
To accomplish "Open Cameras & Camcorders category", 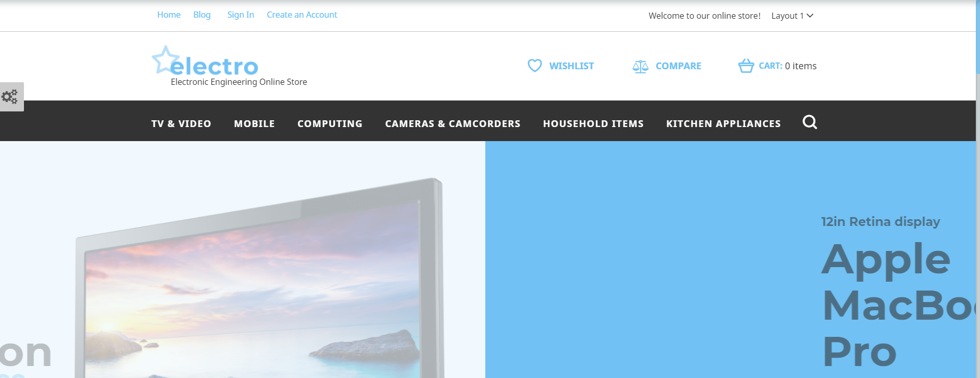I will 453,123.
